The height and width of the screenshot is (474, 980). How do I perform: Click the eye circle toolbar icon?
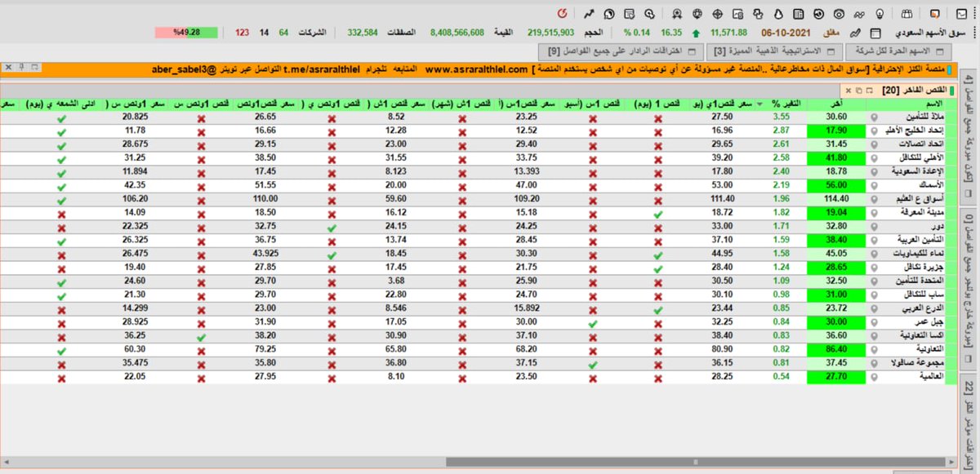point(839,14)
